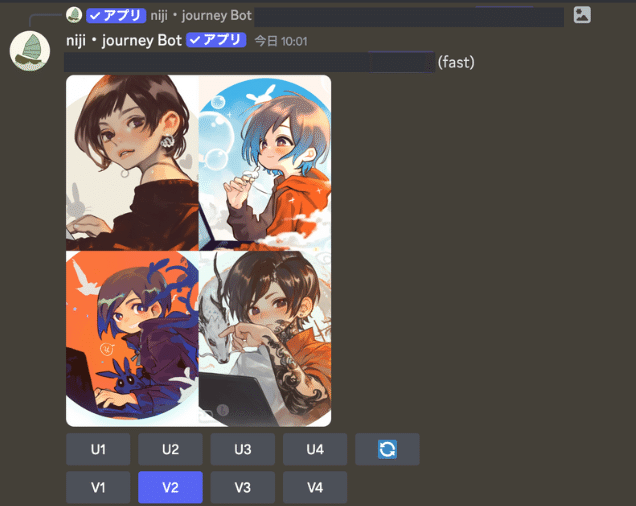Open blue-haired girl with bubbles image
This screenshot has width=636, height=506.
[x=265, y=163]
